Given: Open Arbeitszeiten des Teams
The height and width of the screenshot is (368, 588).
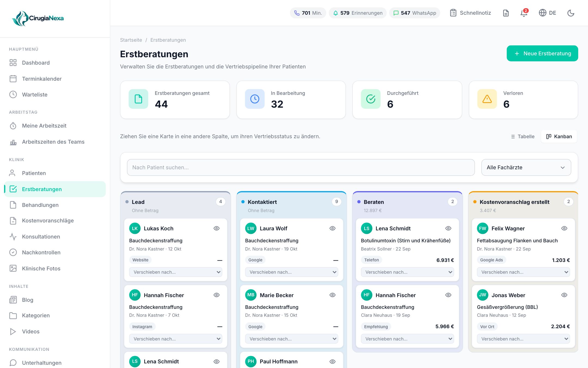Looking at the screenshot, I should 55,142.
